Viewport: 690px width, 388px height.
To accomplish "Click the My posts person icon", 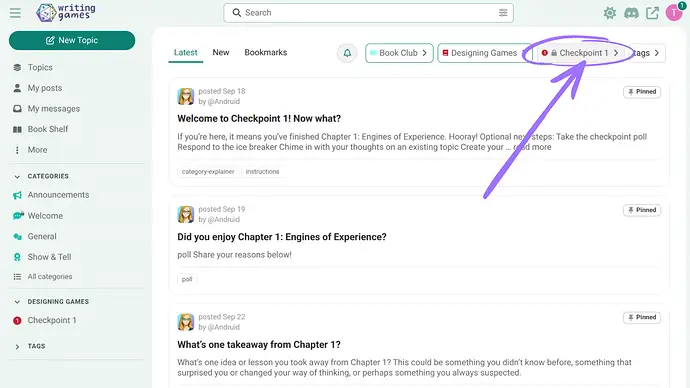I will (17, 88).
